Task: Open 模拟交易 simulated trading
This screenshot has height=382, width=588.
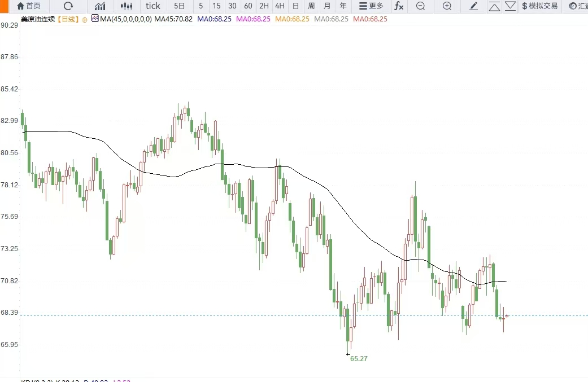Action: pyautogui.click(x=540, y=6)
